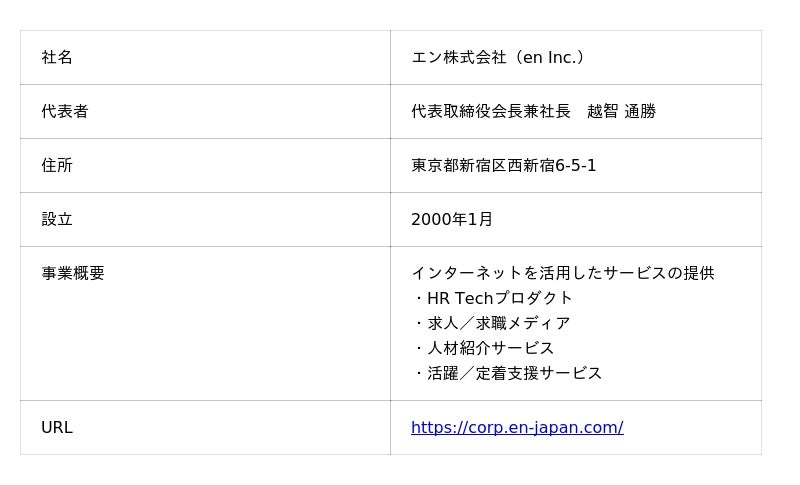The image size is (800, 485).
Task: Click the エン株式会社（en Inc.）text
Action: point(497,58)
